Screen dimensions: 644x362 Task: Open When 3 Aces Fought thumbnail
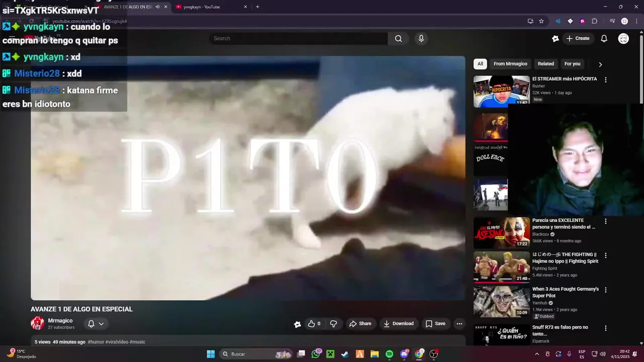(x=502, y=302)
